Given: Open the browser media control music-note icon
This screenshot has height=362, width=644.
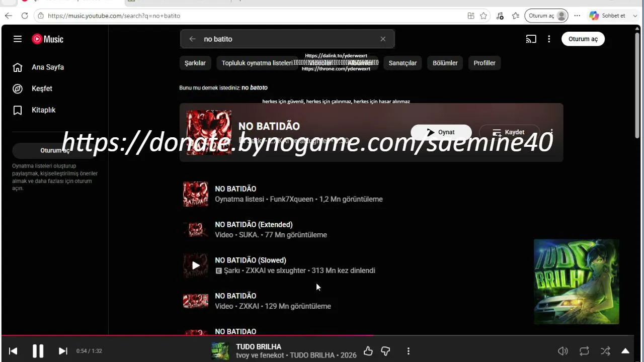Looking at the screenshot, I should pyautogui.click(x=500, y=16).
